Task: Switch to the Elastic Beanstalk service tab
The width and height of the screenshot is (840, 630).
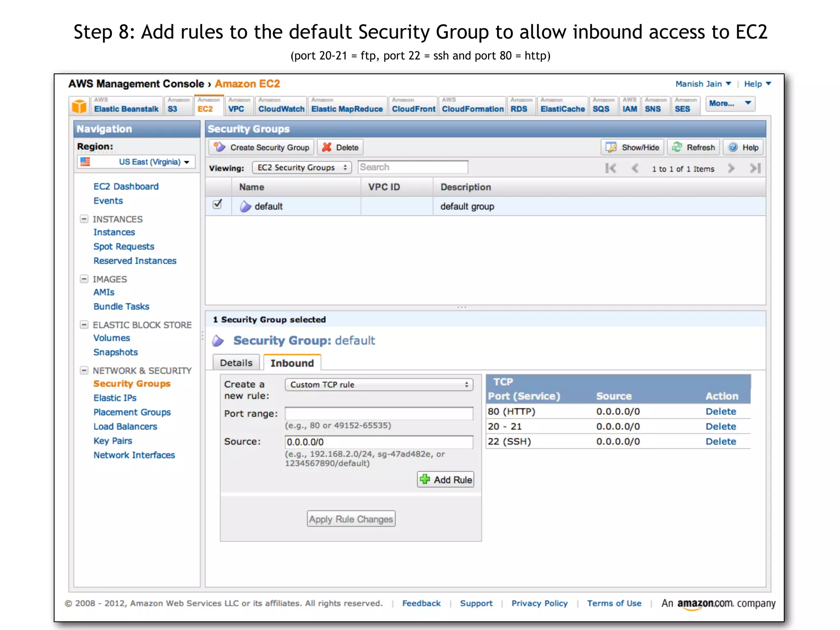Action: [x=126, y=105]
